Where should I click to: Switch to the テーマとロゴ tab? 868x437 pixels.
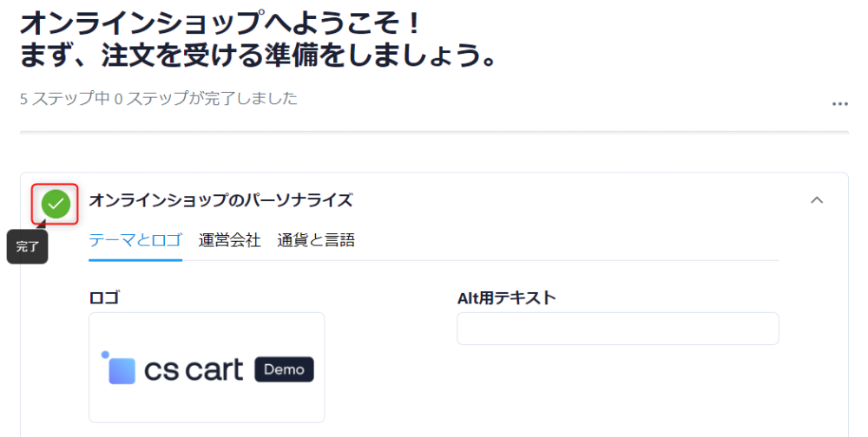(135, 240)
